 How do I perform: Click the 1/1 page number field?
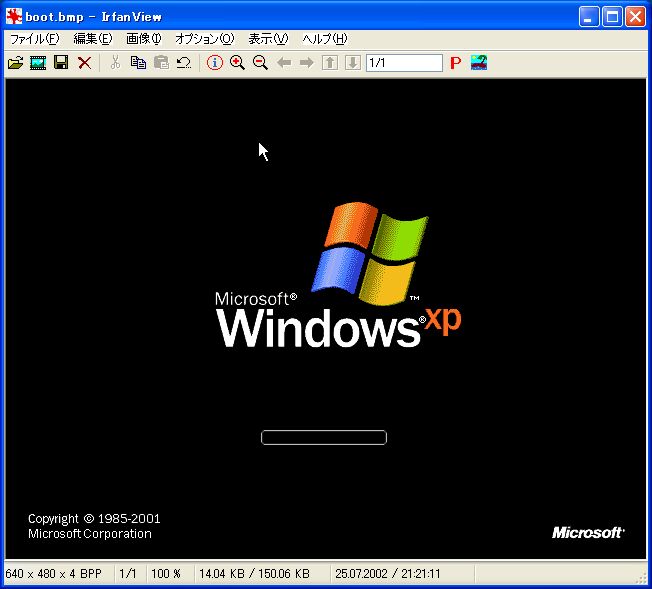[404, 63]
